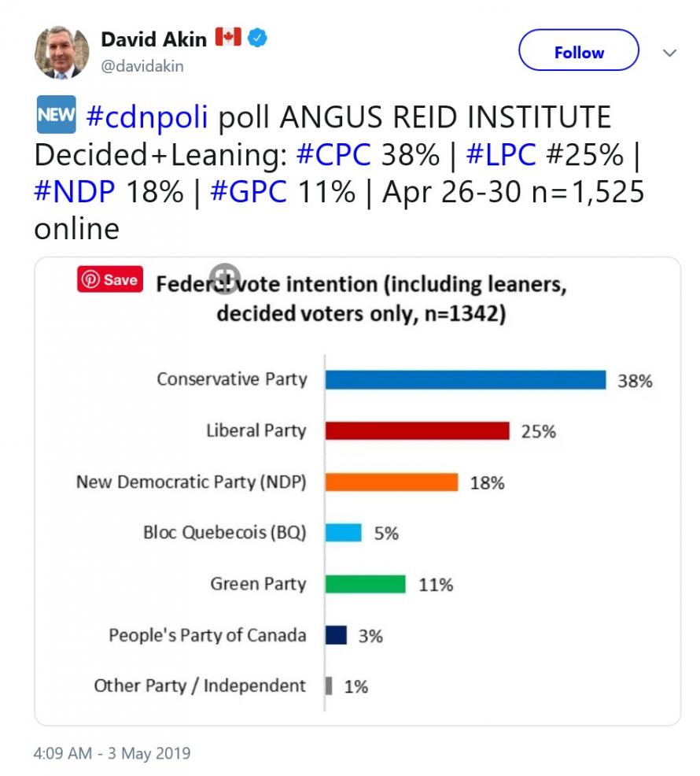This screenshot has width=700, height=776.
Task: Click the blue Conservative Party bar
Action: pyautogui.click(x=465, y=380)
